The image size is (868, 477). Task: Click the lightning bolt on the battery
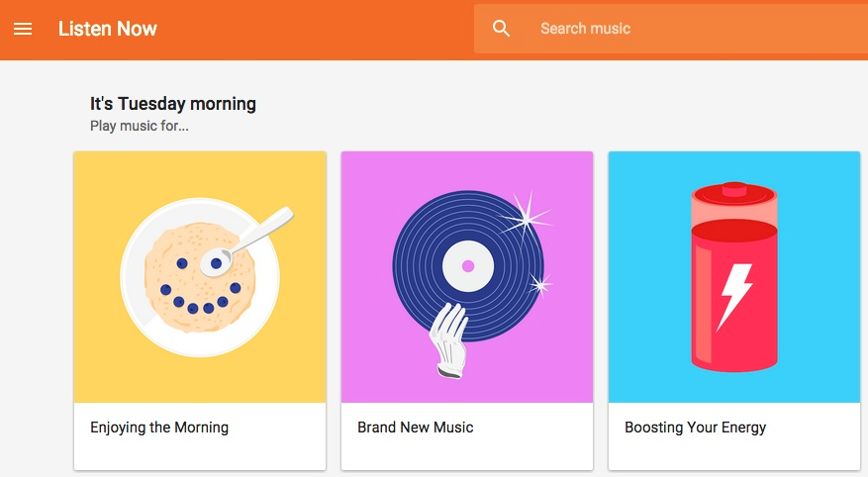coord(734,297)
